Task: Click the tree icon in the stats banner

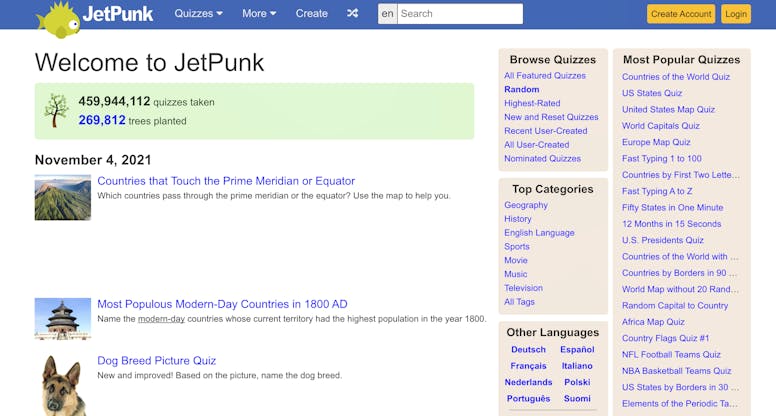Action: pyautogui.click(x=56, y=110)
